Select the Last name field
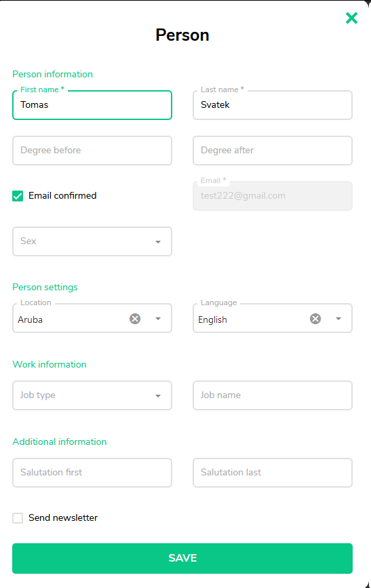 click(x=273, y=105)
